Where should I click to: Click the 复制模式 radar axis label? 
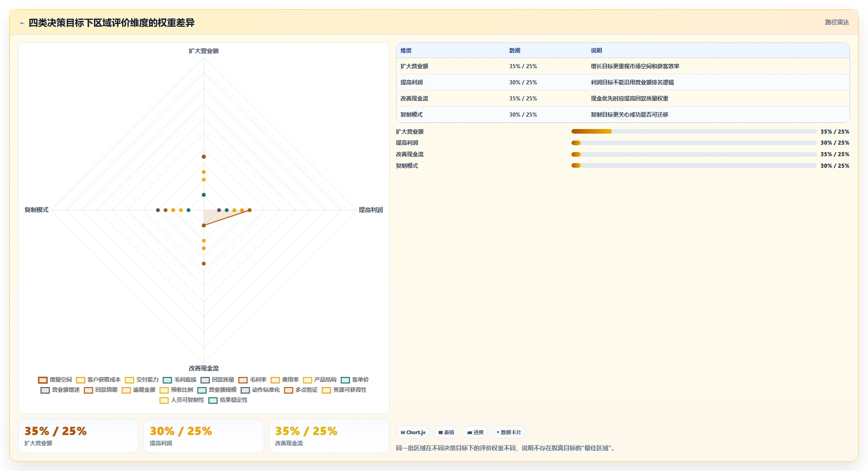click(36, 210)
